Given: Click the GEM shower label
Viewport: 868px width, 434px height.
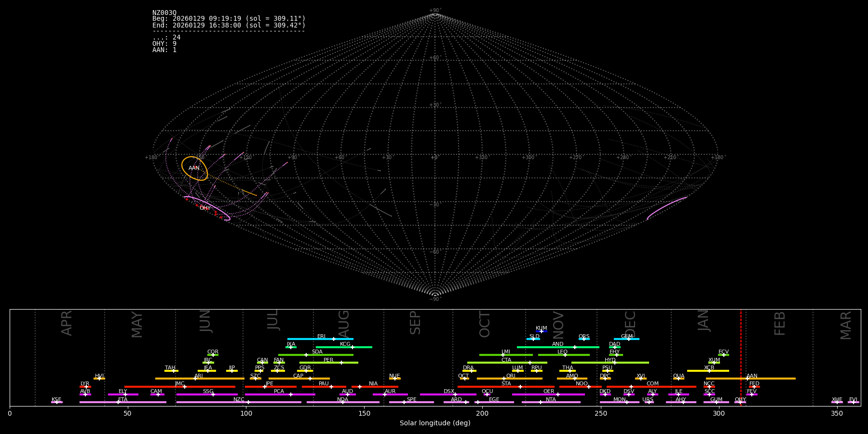Looking at the screenshot, I should pyautogui.click(x=627, y=337).
